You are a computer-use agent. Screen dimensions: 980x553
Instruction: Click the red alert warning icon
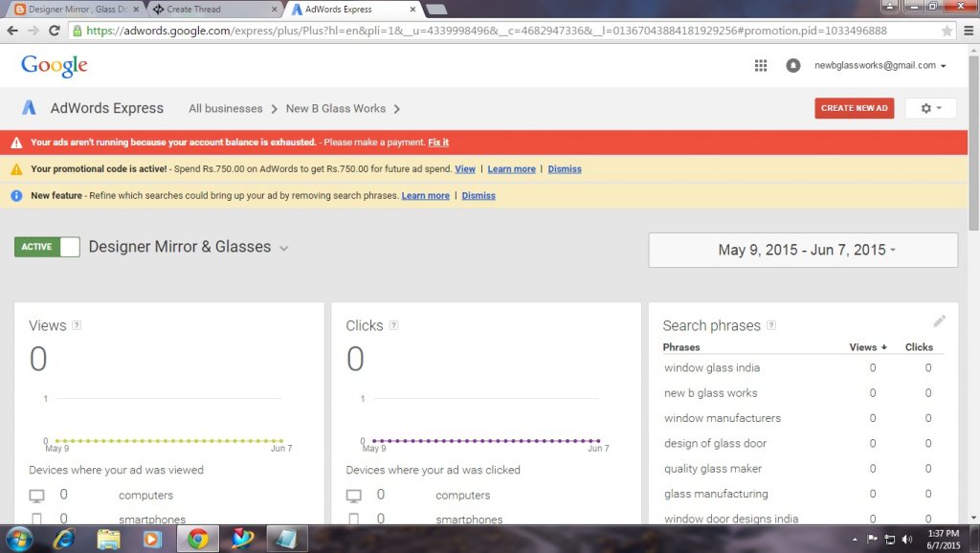point(17,143)
